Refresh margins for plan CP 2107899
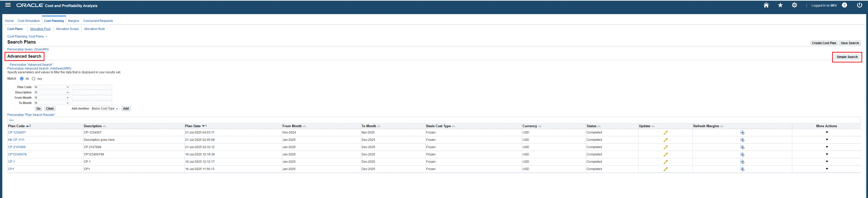The height and width of the screenshot is (198, 868). (x=742, y=147)
